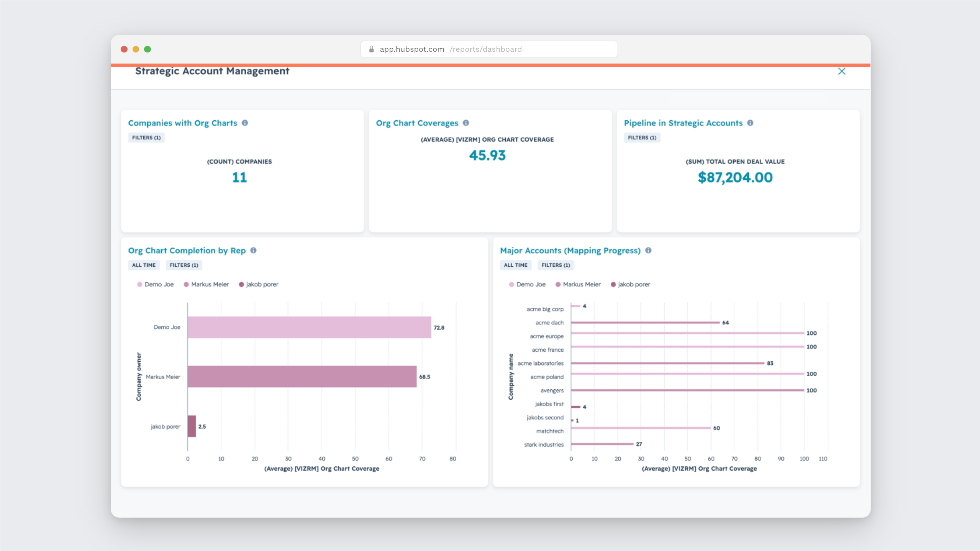Click the Markus Meier 68.5 bar
980x551 pixels.
(302, 377)
